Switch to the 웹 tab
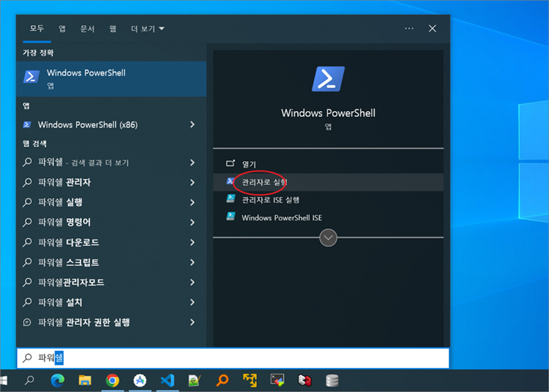The image size is (549, 392). pos(113,28)
